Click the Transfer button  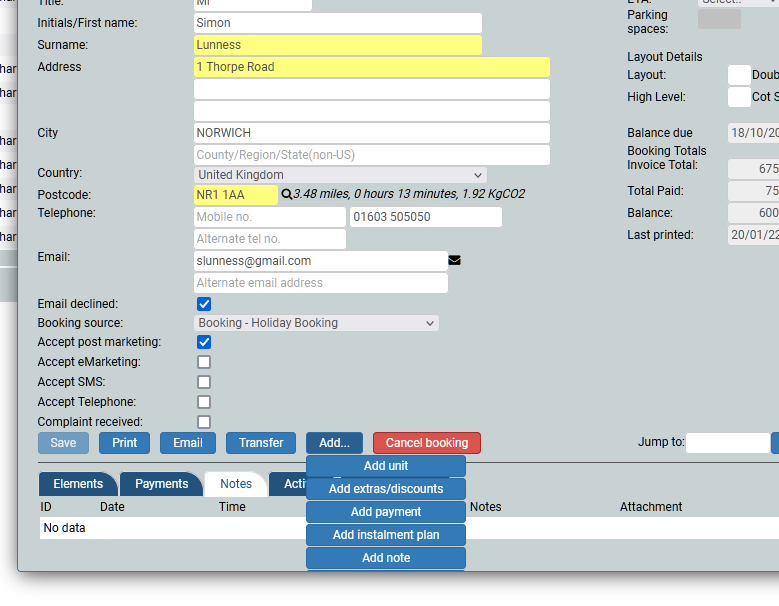pos(261,443)
